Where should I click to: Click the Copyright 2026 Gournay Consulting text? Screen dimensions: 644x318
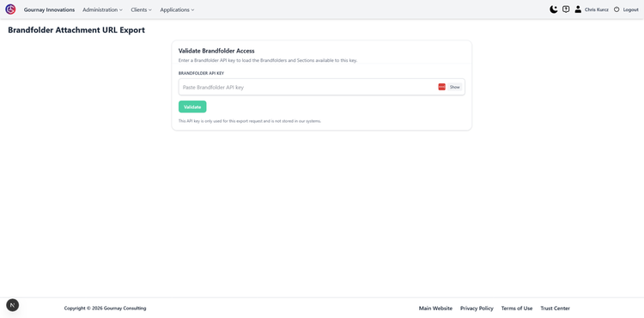[x=105, y=309]
